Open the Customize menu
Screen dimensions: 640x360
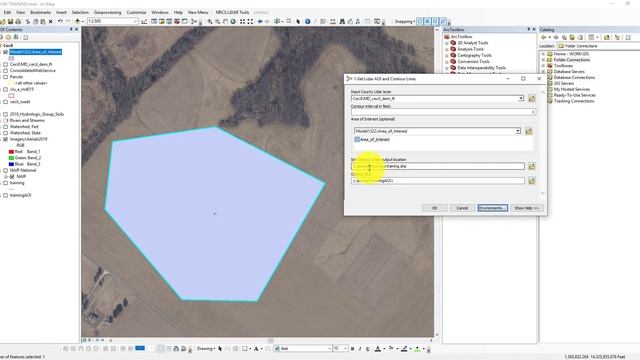pos(136,12)
